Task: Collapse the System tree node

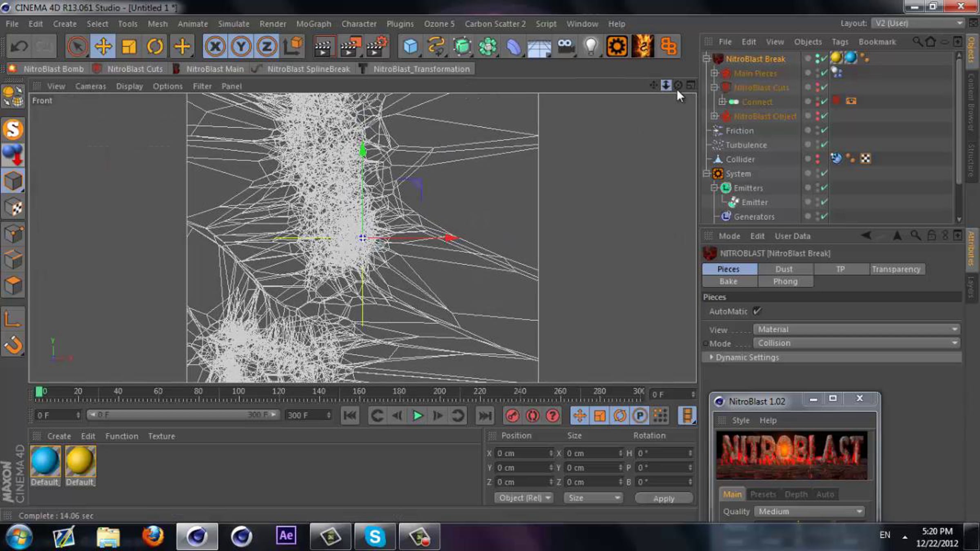Action: 706,173
